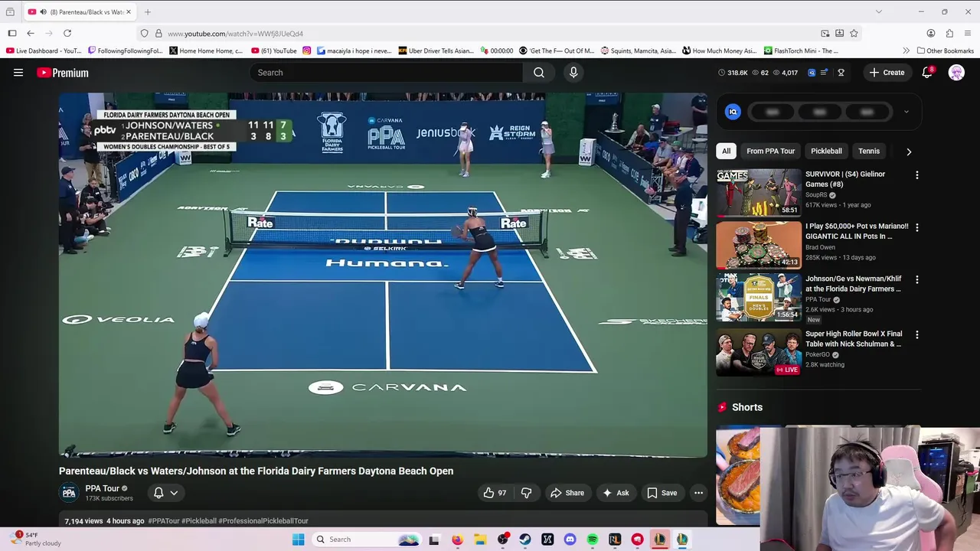Image resolution: width=980 pixels, height=551 pixels.
Task: Click the IQ extension logo
Action: pos(733,112)
